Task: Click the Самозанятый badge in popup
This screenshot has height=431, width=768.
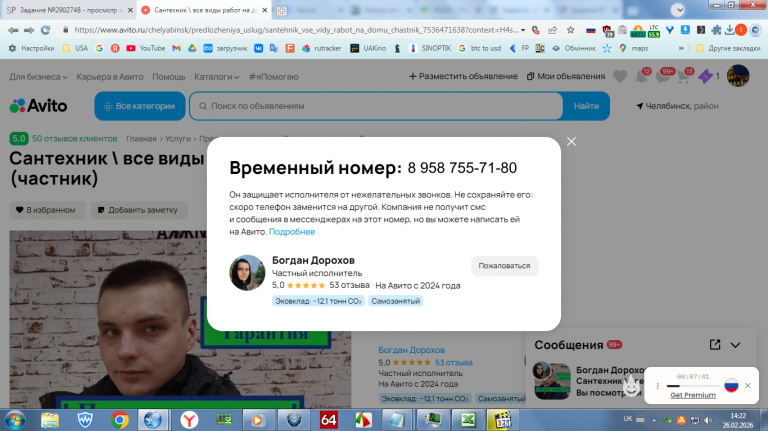Action: 396,301
